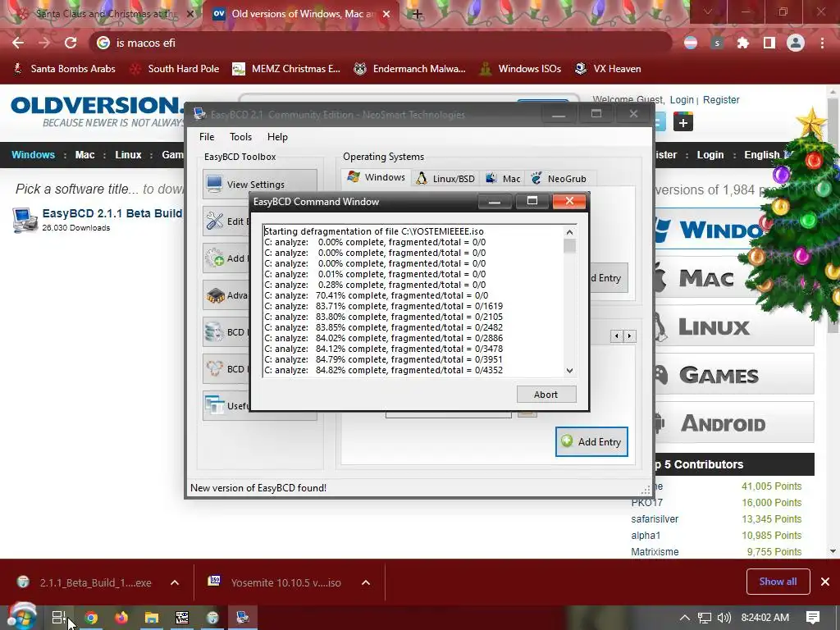Switch to the Mac tab in EasyBCD
This screenshot has height=630, width=840.
click(x=503, y=178)
